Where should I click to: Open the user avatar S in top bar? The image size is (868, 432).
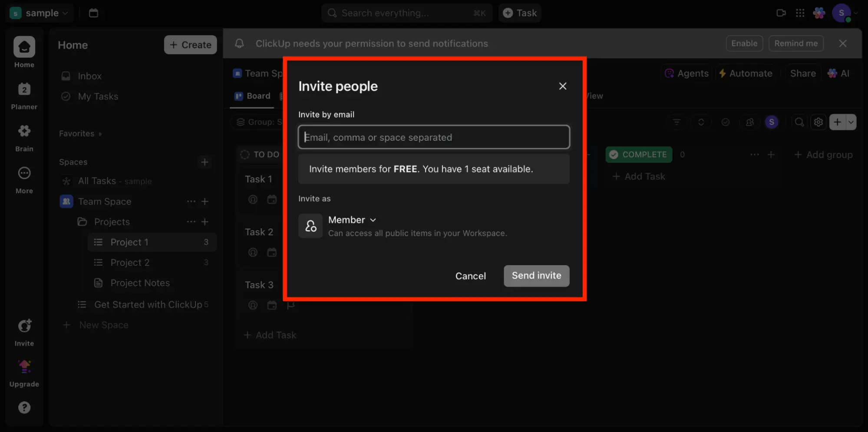coord(842,13)
